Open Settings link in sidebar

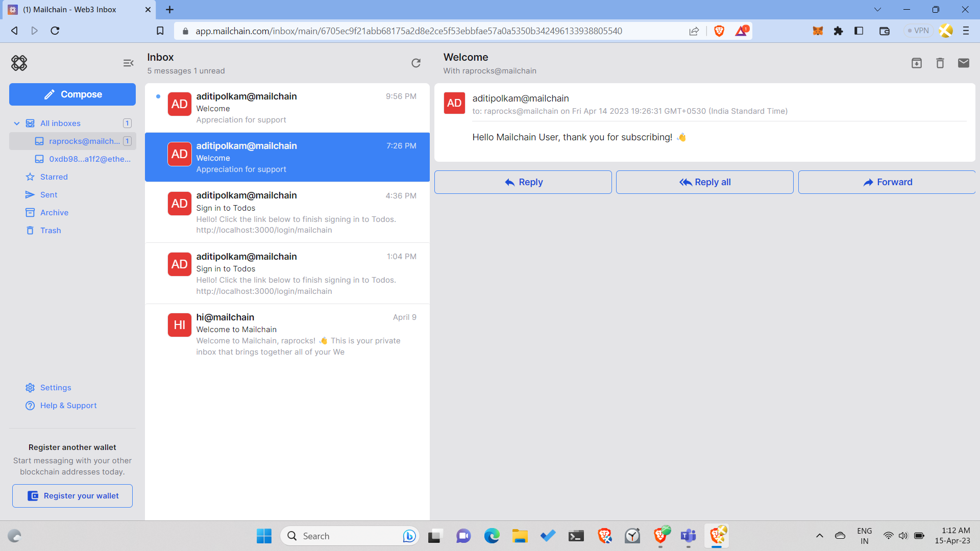(56, 388)
